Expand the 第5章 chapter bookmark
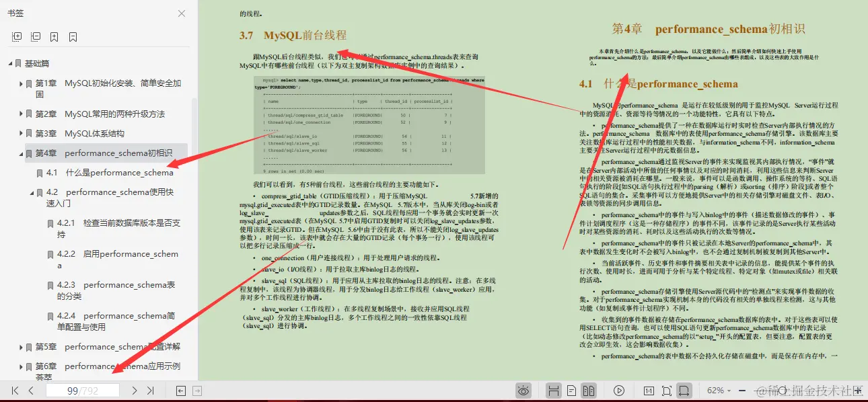This screenshot has width=868, height=402. pos(21,347)
